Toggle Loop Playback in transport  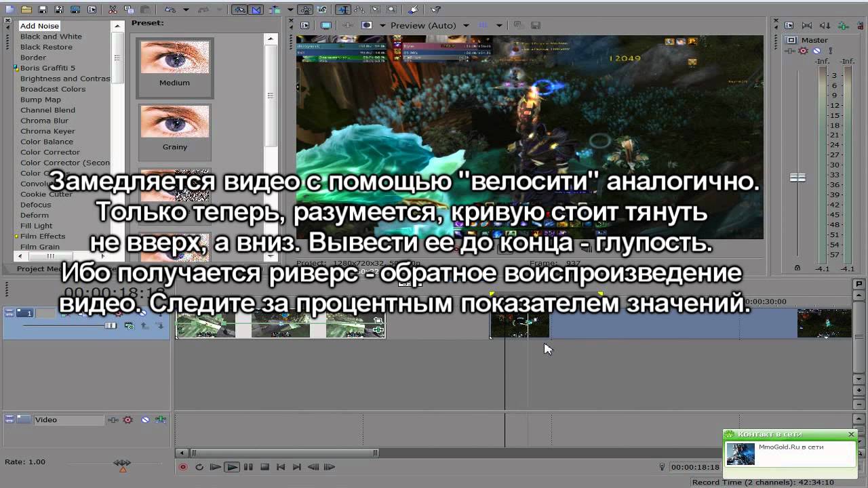click(x=199, y=467)
